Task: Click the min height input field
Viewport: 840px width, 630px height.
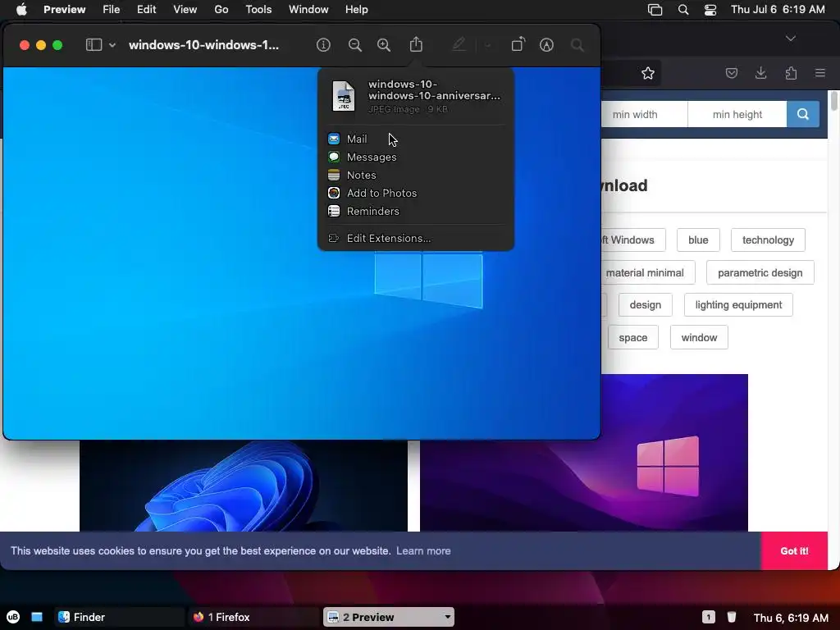Action: [737, 114]
